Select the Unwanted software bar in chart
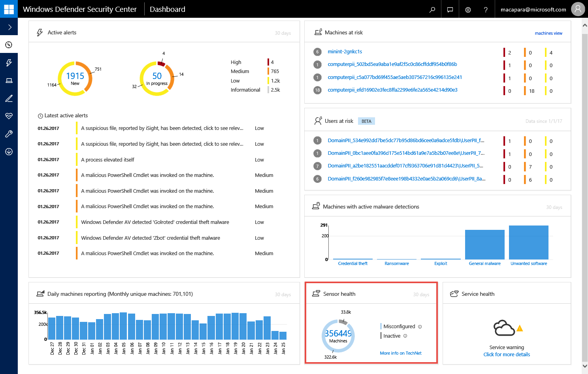 [x=528, y=242]
